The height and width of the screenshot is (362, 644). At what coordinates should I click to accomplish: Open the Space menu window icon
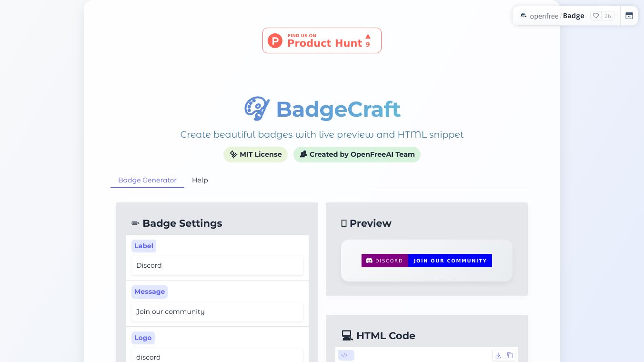629,16
